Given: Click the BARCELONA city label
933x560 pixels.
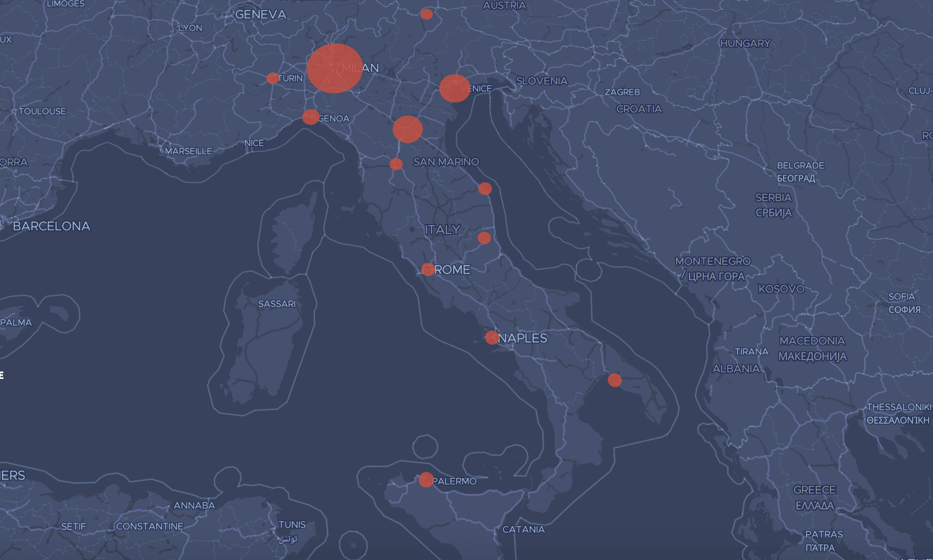Looking at the screenshot, I should [51, 226].
